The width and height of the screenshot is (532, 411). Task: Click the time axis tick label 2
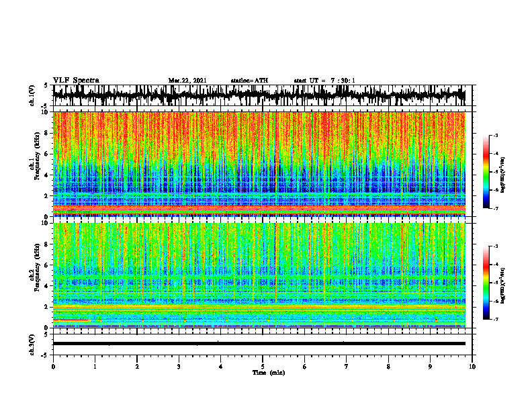pos(137,367)
